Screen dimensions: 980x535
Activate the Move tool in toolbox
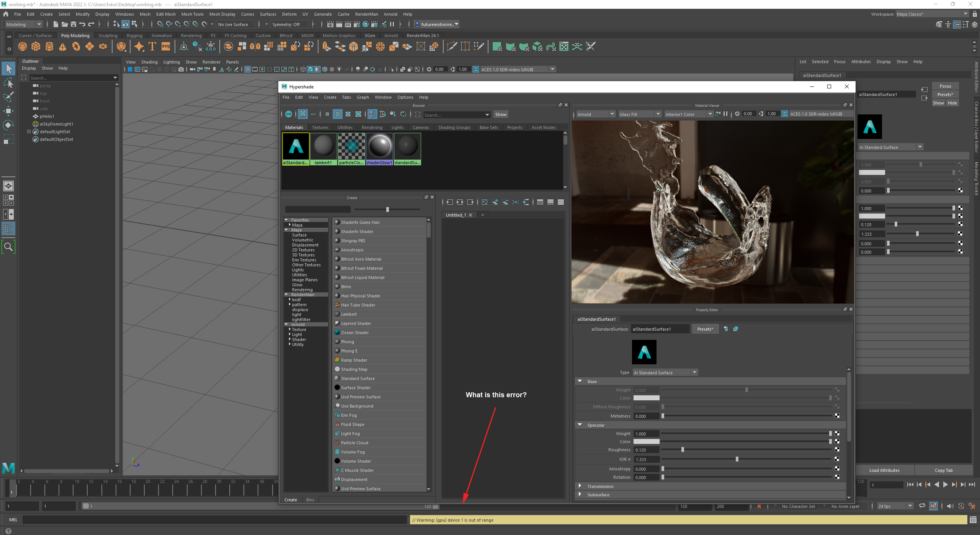8,111
